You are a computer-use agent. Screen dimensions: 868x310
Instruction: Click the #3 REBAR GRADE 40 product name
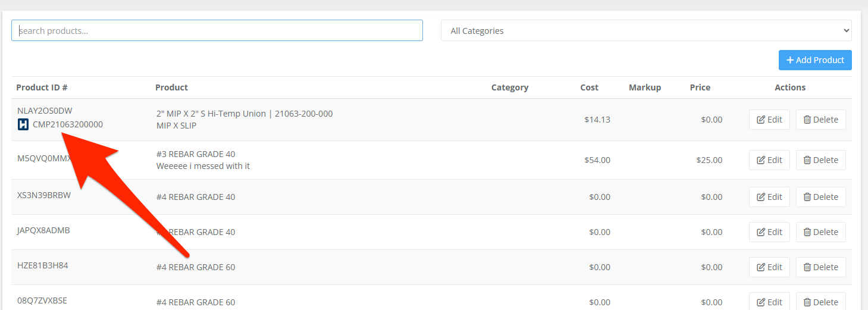point(196,154)
